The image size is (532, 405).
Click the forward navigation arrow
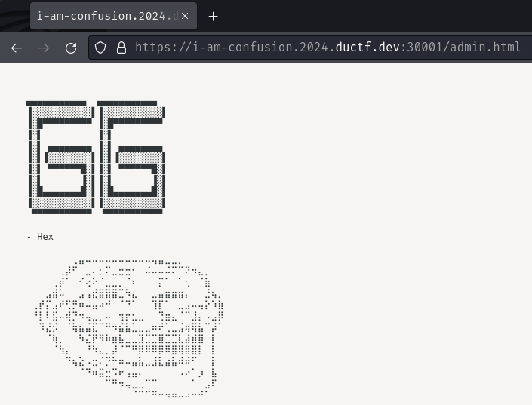point(44,48)
